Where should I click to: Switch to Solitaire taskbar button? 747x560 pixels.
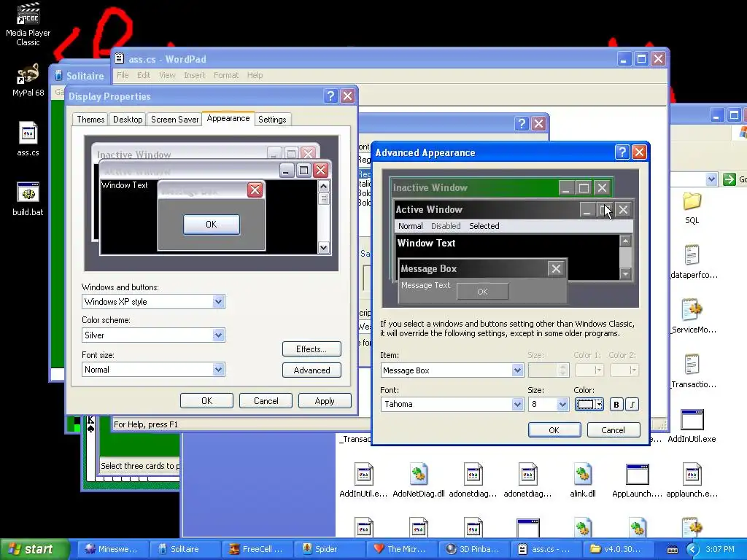185,549
